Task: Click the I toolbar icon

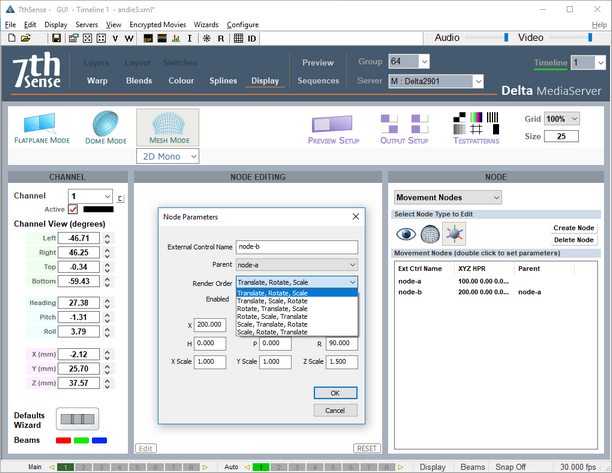Action: pyautogui.click(x=190, y=39)
